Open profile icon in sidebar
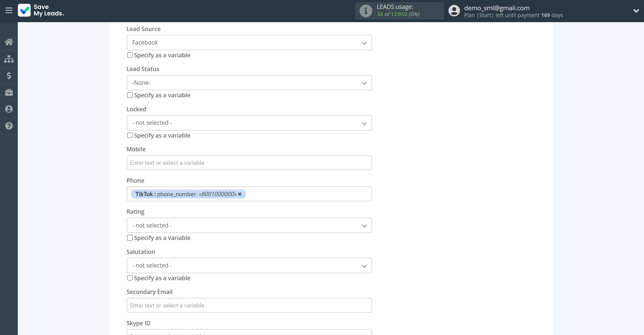The height and width of the screenshot is (335, 644). (9, 109)
